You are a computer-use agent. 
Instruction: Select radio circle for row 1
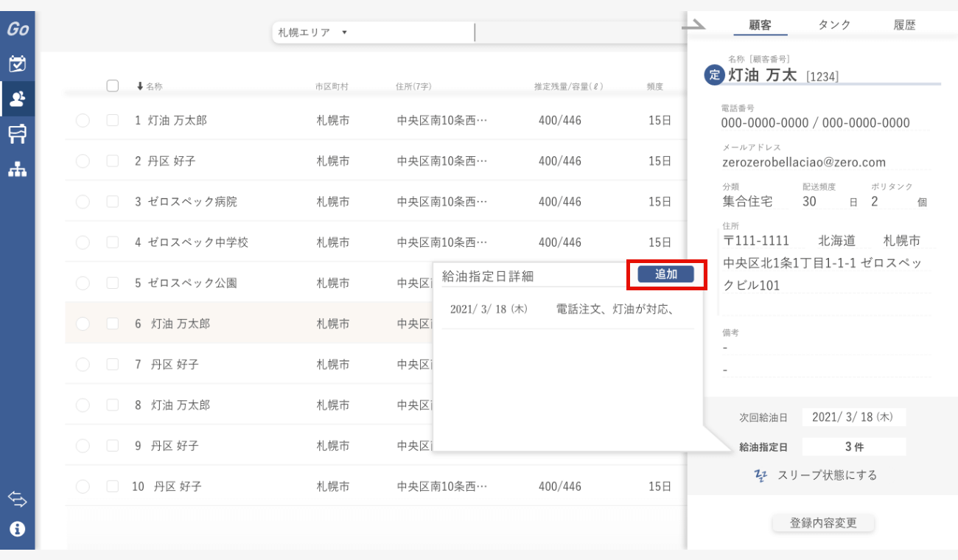pos(83,120)
